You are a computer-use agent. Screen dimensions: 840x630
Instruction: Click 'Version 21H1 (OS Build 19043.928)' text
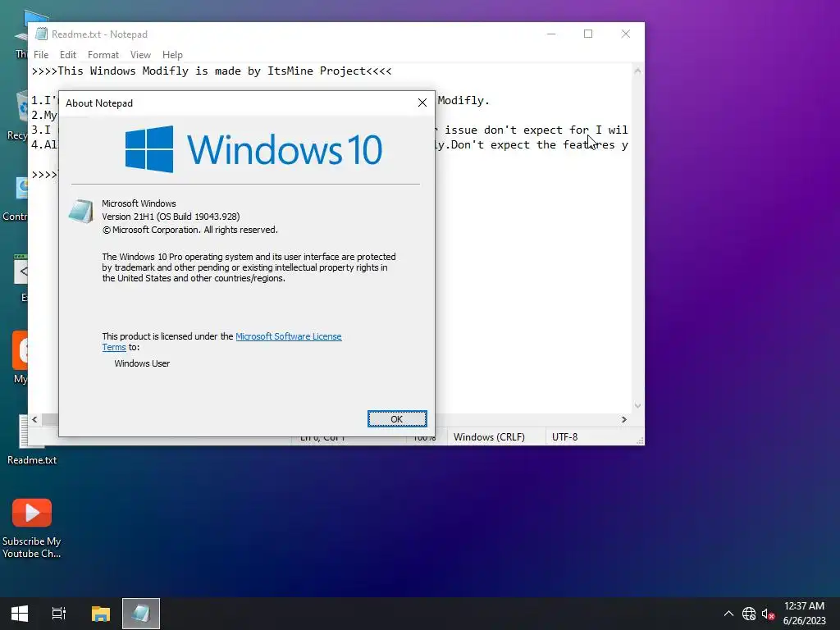click(x=171, y=217)
